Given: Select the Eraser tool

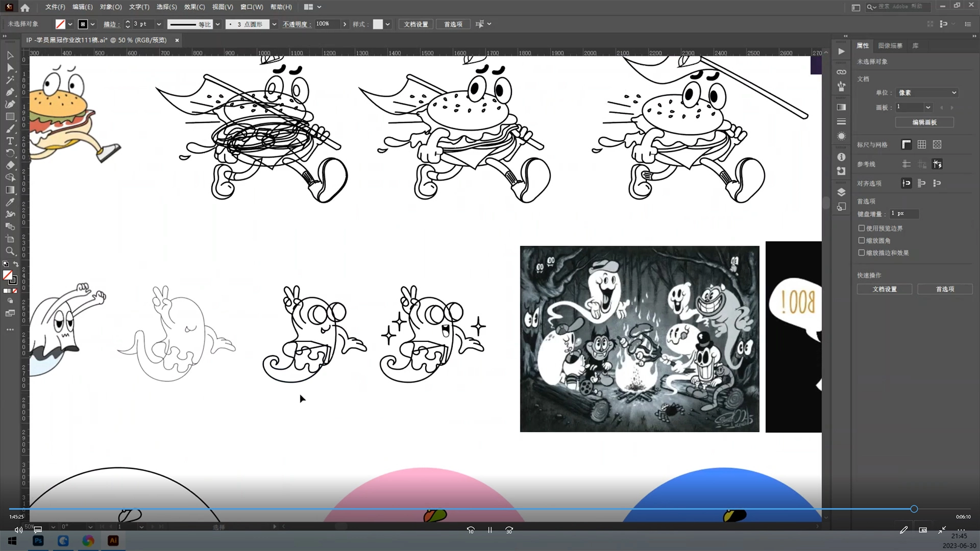Looking at the screenshot, I should point(10,165).
